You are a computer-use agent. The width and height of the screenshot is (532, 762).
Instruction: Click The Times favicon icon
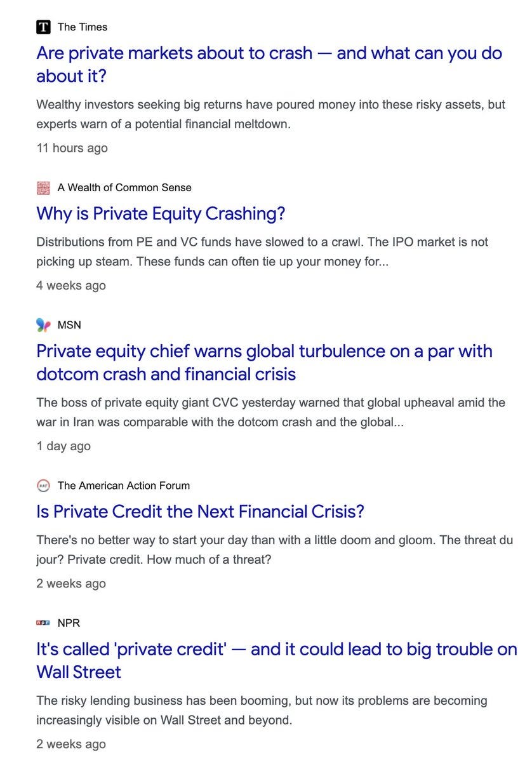coord(43,27)
